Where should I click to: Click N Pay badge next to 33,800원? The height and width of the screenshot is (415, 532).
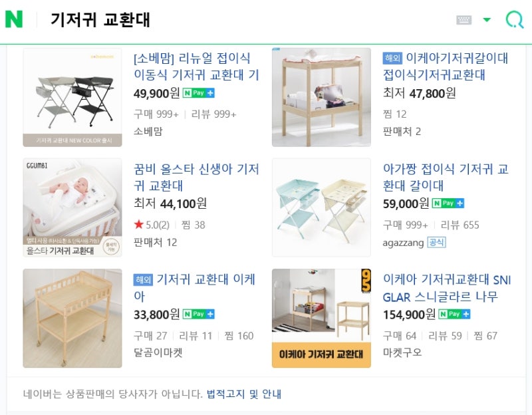point(198,314)
